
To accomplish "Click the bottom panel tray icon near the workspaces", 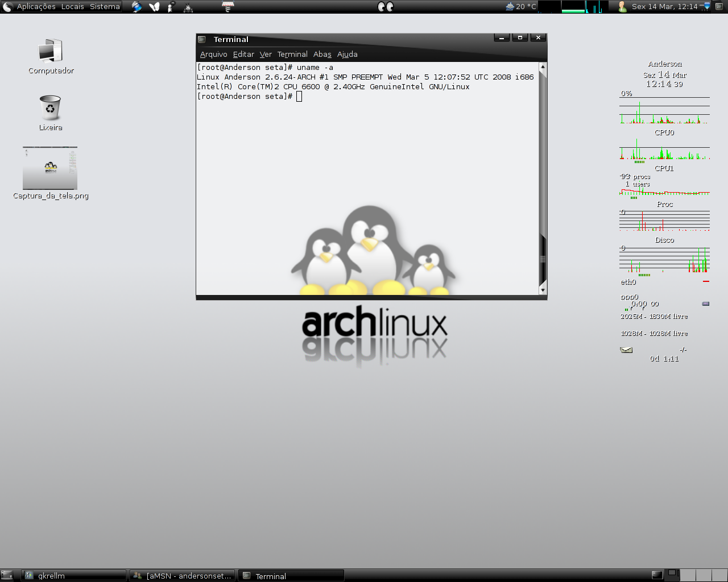I will click(x=657, y=575).
